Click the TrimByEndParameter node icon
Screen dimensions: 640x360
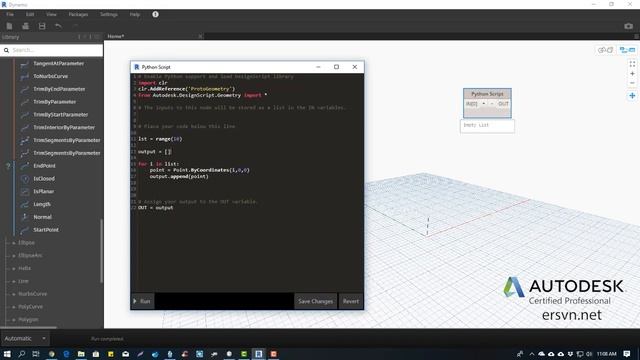pyautogui.click(x=24, y=89)
